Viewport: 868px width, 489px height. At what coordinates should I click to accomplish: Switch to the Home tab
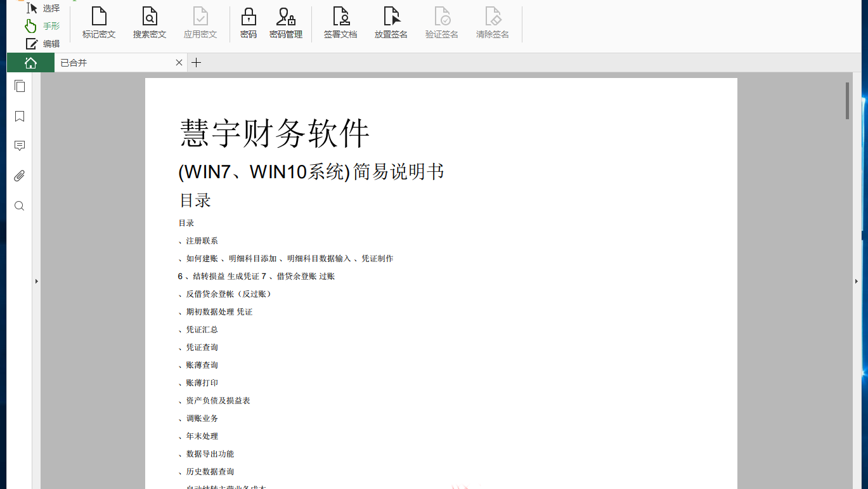[x=30, y=62]
